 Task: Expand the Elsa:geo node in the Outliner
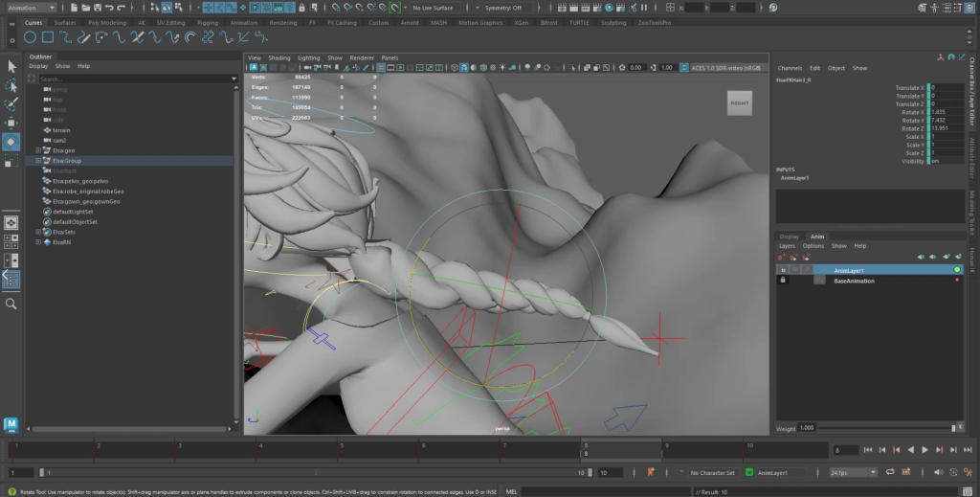coord(38,150)
